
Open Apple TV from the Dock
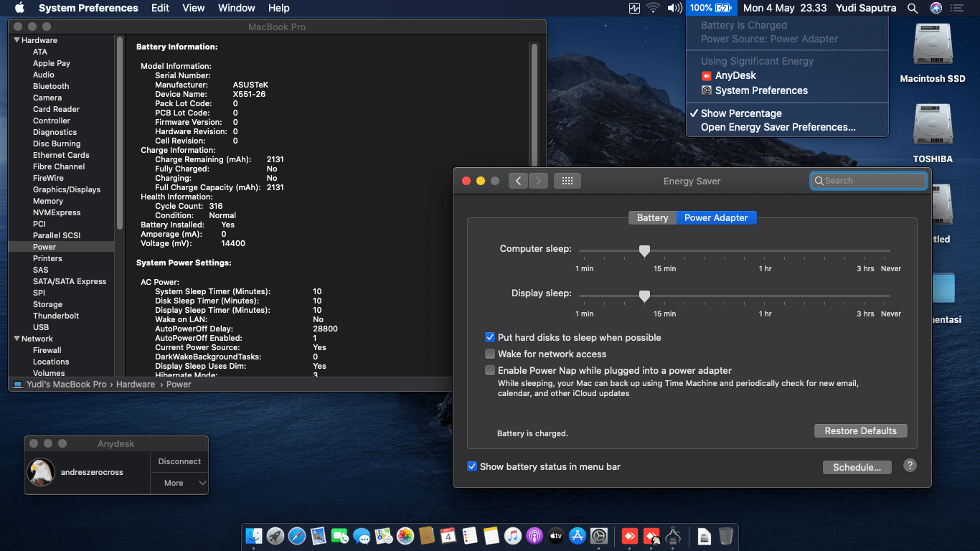tap(556, 536)
